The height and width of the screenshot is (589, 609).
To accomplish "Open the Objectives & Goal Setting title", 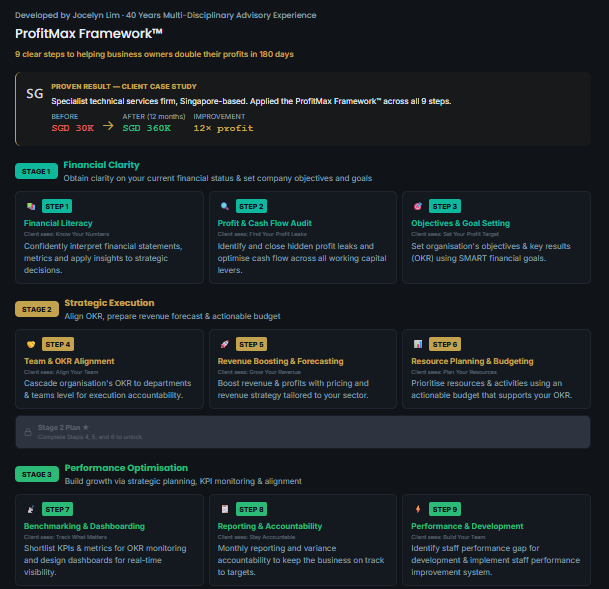I will point(461,223).
